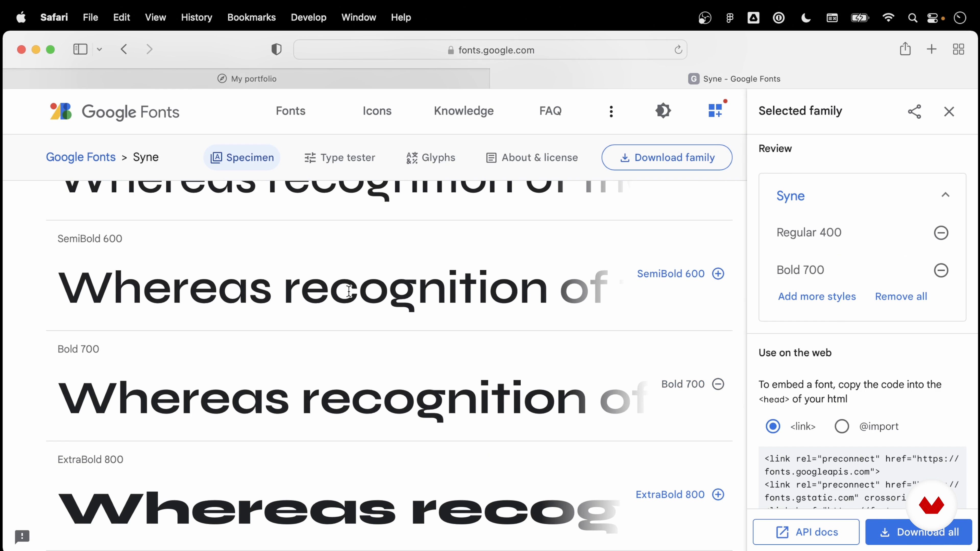This screenshot has width=980, height=551.
Task: Share the selected family via share icon
Action: [914, 111]
